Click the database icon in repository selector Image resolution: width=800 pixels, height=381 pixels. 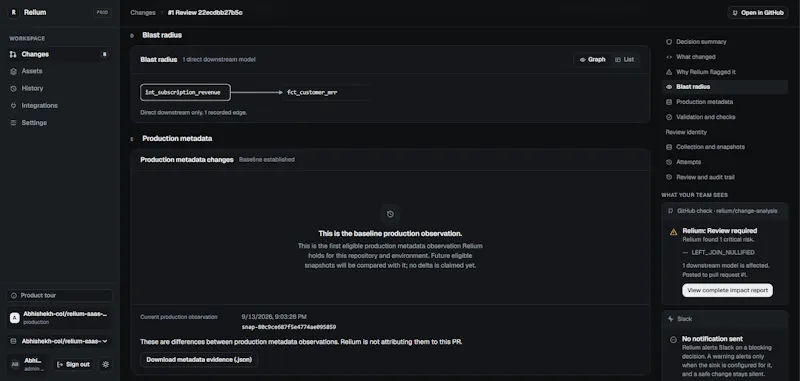click(14, 341)
